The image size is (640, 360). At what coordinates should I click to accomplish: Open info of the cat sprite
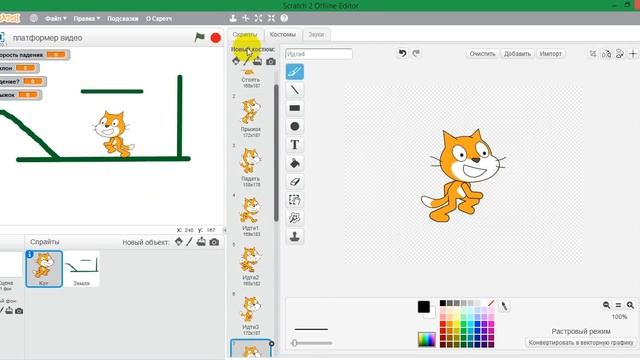tap(29, 254)
